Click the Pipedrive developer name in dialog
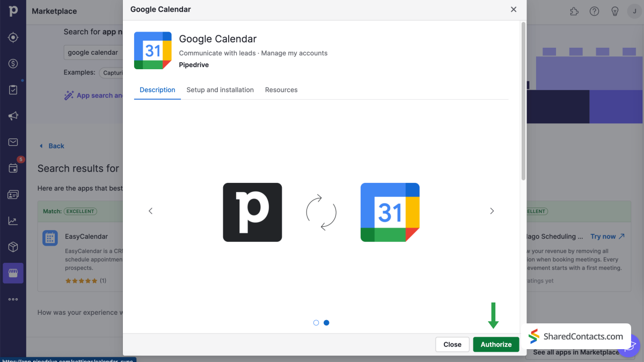The height and width of the screenshot is (362, 644). point(194,65)
